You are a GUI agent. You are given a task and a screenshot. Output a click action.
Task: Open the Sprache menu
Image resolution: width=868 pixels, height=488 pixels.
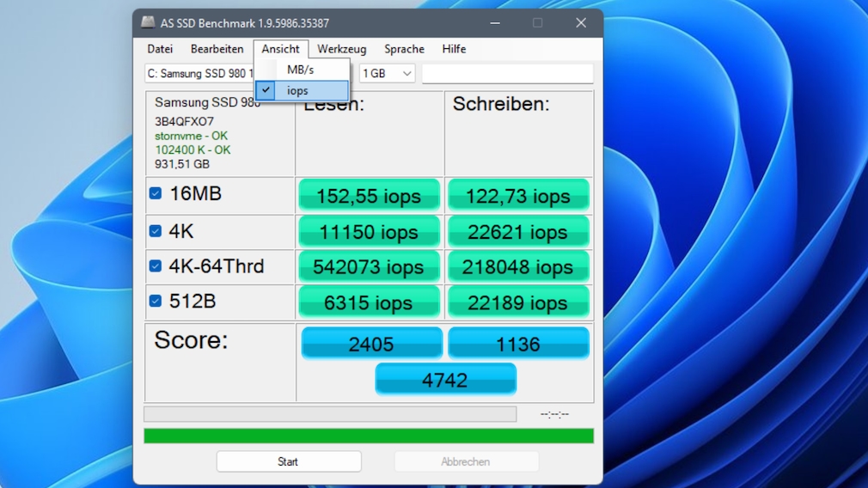coord(404,49)
